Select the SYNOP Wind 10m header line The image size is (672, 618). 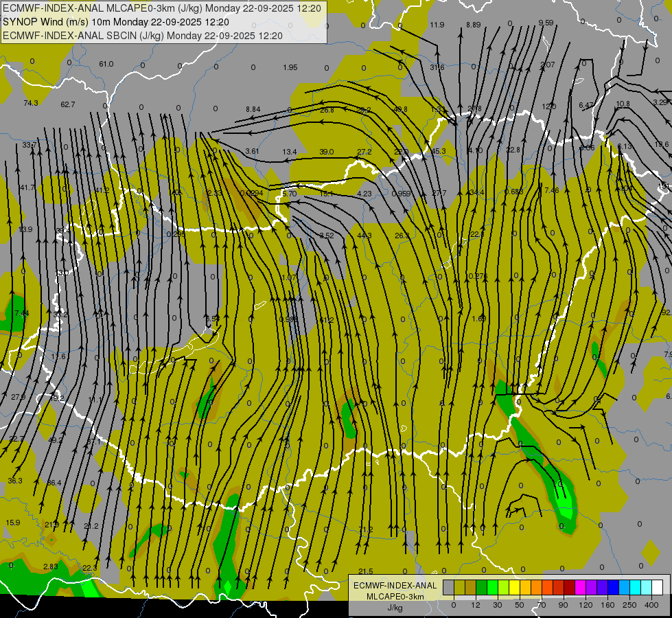click(119, 22)
